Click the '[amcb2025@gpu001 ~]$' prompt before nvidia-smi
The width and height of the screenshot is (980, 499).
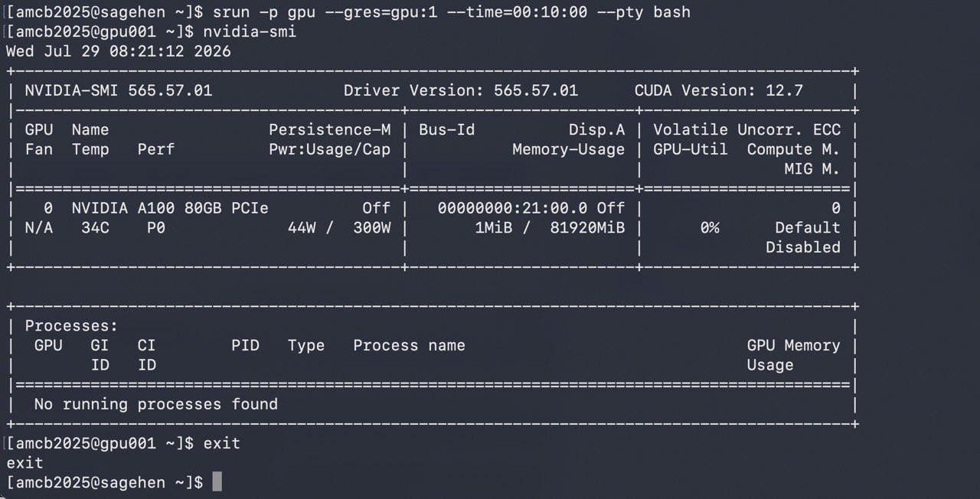click(100, 32)
